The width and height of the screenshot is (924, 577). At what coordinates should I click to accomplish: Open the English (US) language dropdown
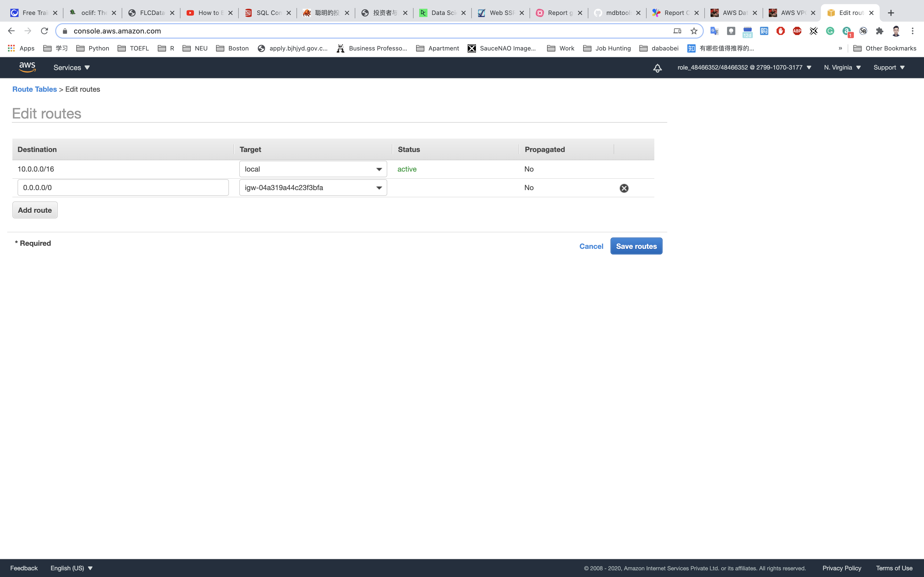click(x=71, y=568)
